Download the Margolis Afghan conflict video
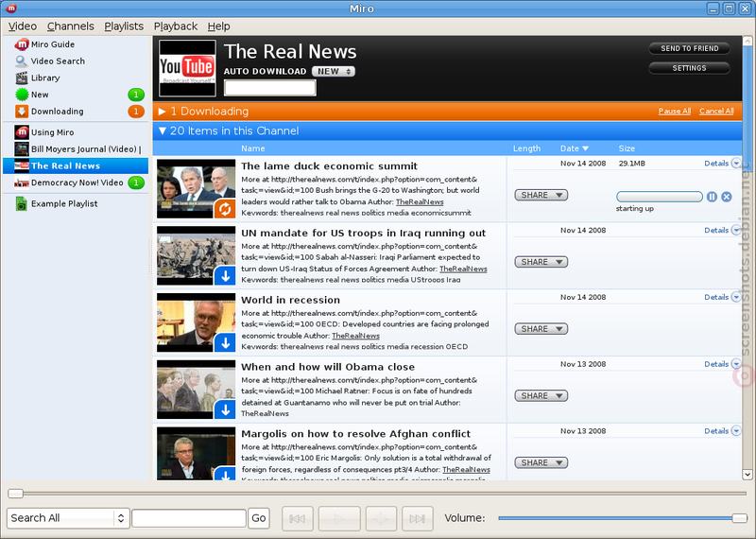Viewport: 756px width, 539px height. (x=225, y=474)
